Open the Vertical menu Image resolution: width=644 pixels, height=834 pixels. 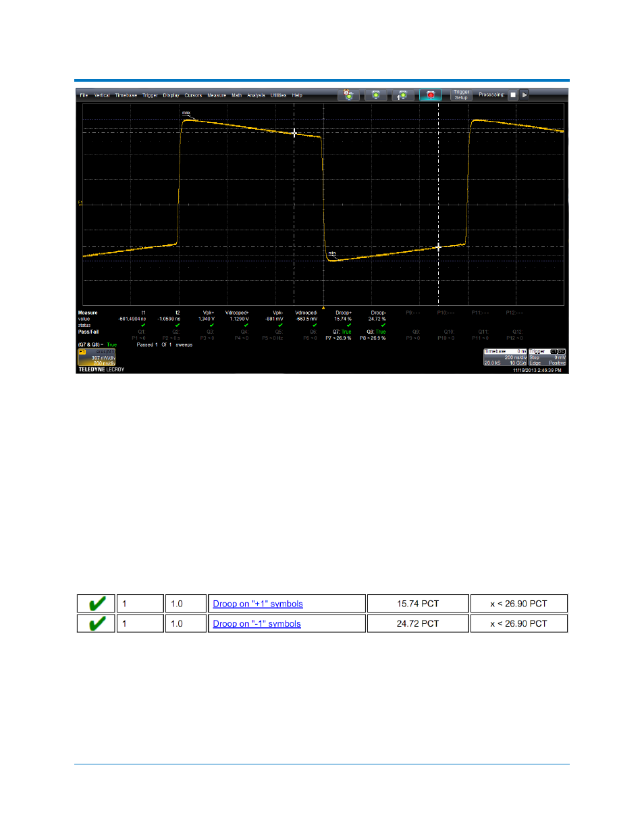pos(102,95)
